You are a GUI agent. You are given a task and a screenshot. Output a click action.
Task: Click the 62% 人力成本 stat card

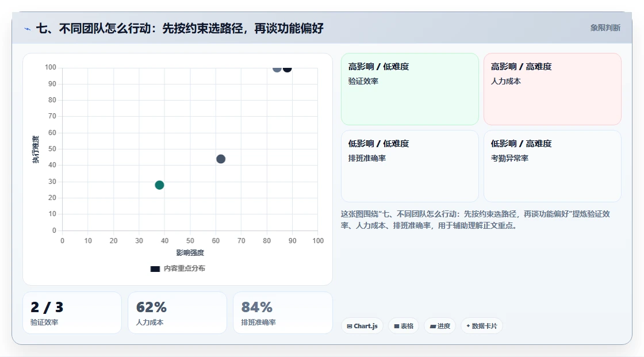tap(178, 313)
